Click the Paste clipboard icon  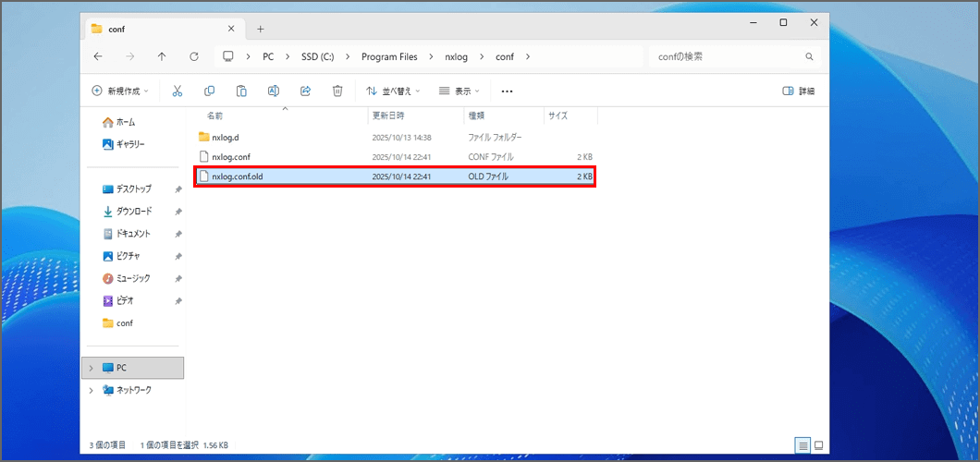241,91
